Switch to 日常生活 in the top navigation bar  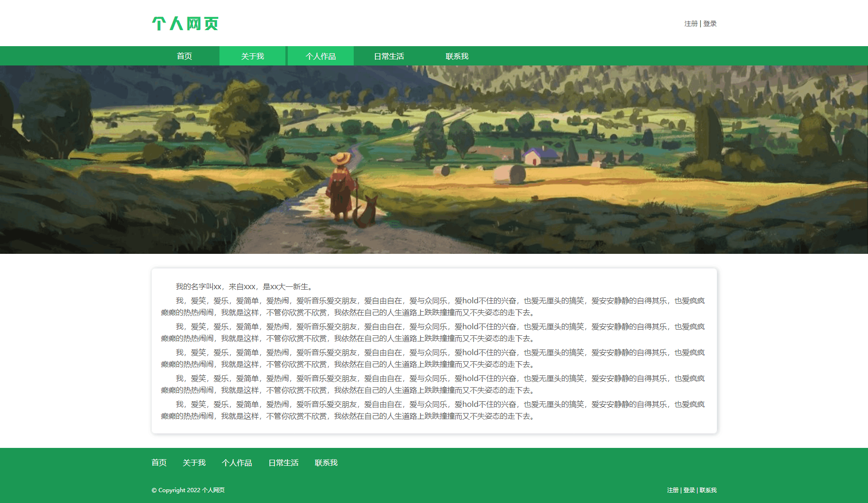pyautogui.click(x=389, y=56)
